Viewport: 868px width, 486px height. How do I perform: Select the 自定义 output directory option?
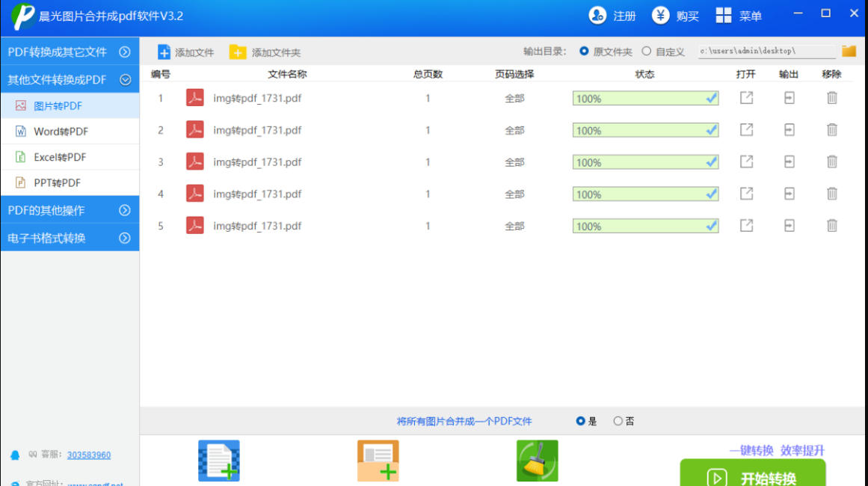tap(647, 52)
